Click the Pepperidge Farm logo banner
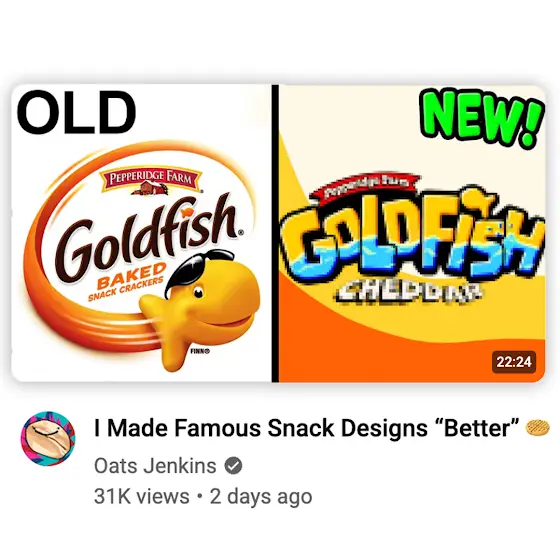The width and height of the screenshot is (560, 560). [x=151, y=181]
